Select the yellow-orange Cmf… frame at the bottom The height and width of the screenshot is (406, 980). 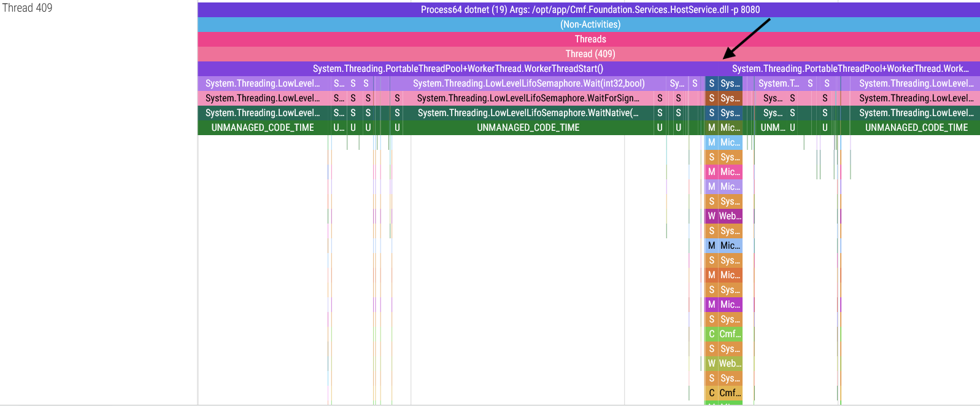click(x=730, y=393)
